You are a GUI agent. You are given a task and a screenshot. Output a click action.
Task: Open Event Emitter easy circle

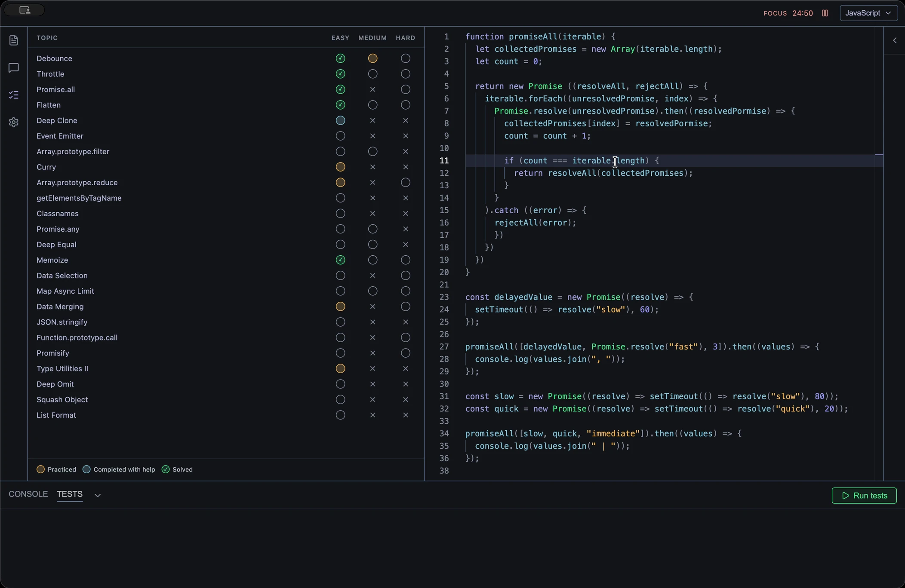click(x=340, y=136)
